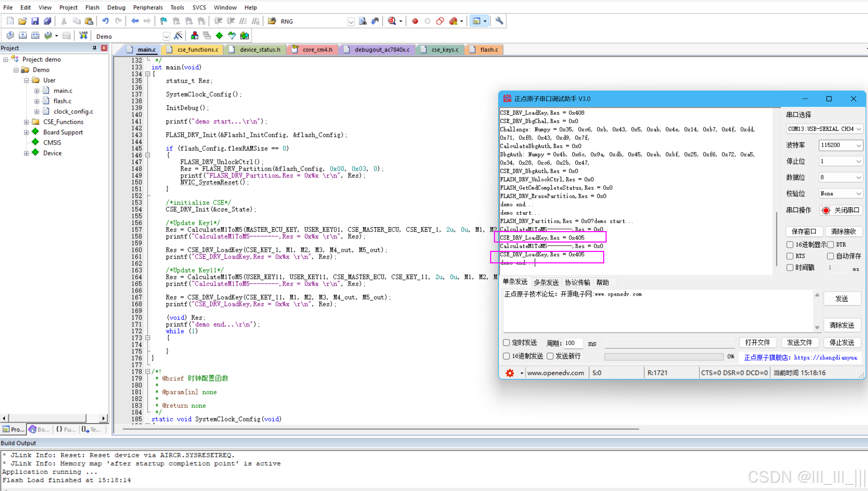Open the Configuration wrench icon
Screen dimensions: 868x491
[499, 21]
